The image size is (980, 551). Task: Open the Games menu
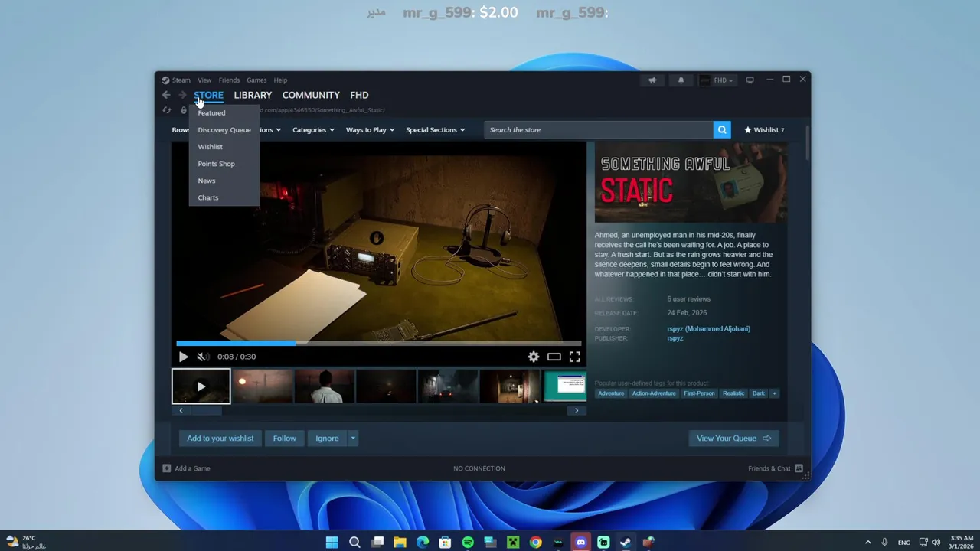coord(256,80)
